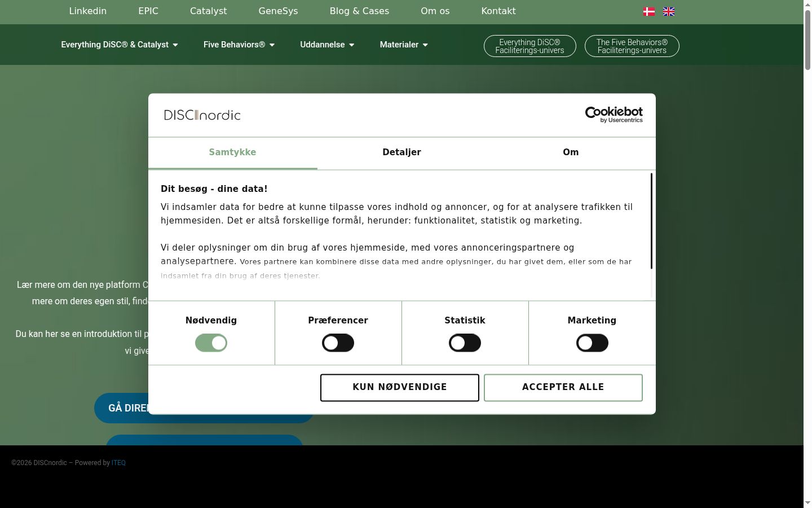Switch site language to Danish flag

649,11
